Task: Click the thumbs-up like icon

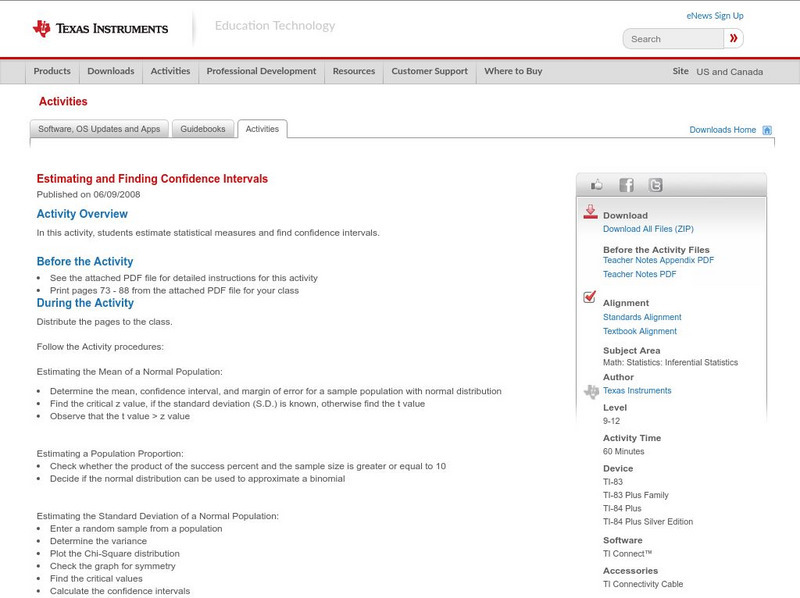Action: 596,185
